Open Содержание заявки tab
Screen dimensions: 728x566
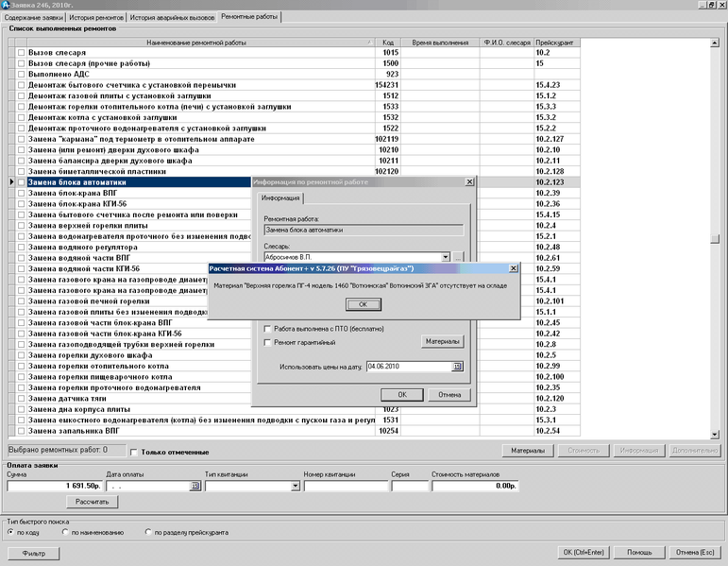pyautogui.click(x=33, y=17)
